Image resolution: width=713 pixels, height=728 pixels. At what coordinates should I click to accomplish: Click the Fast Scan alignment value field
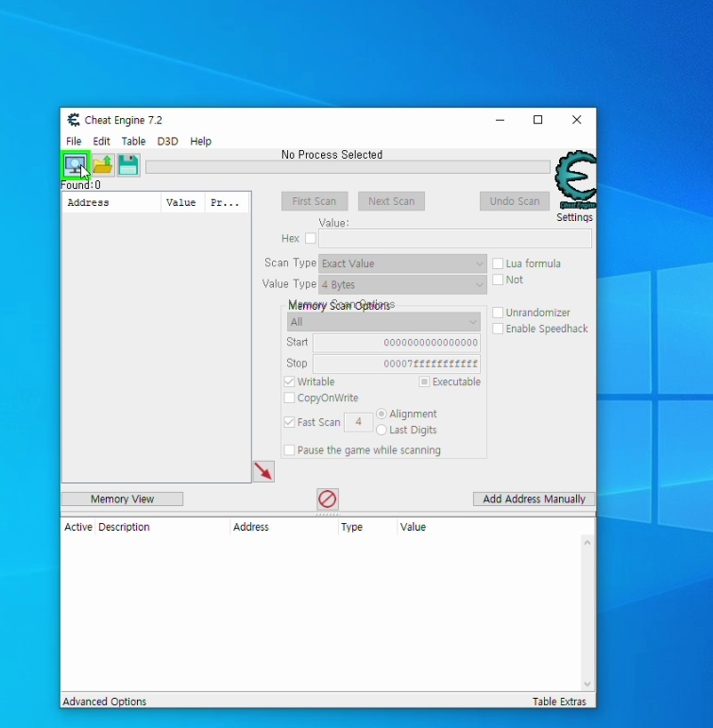point(358,422)
